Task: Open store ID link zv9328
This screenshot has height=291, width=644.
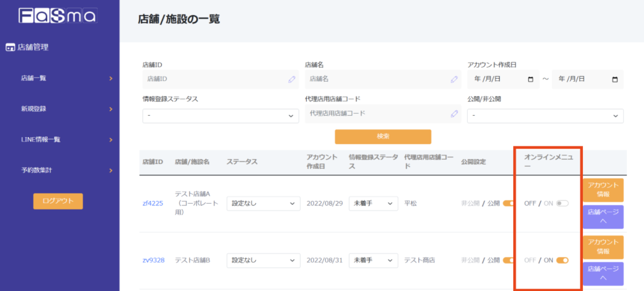Action: click(x=153, y=260)
